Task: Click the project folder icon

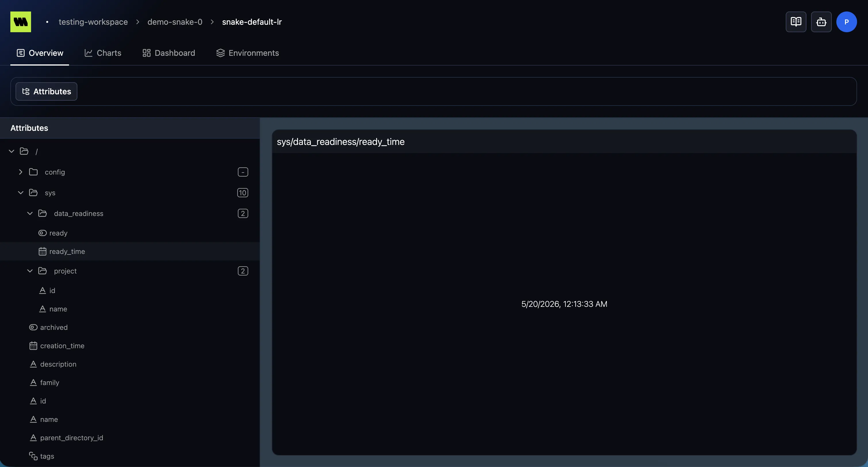Action: coord(43,271)
